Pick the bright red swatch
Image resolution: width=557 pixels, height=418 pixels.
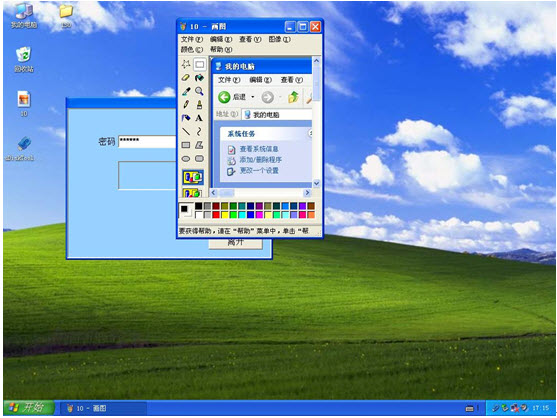[216, 215]
